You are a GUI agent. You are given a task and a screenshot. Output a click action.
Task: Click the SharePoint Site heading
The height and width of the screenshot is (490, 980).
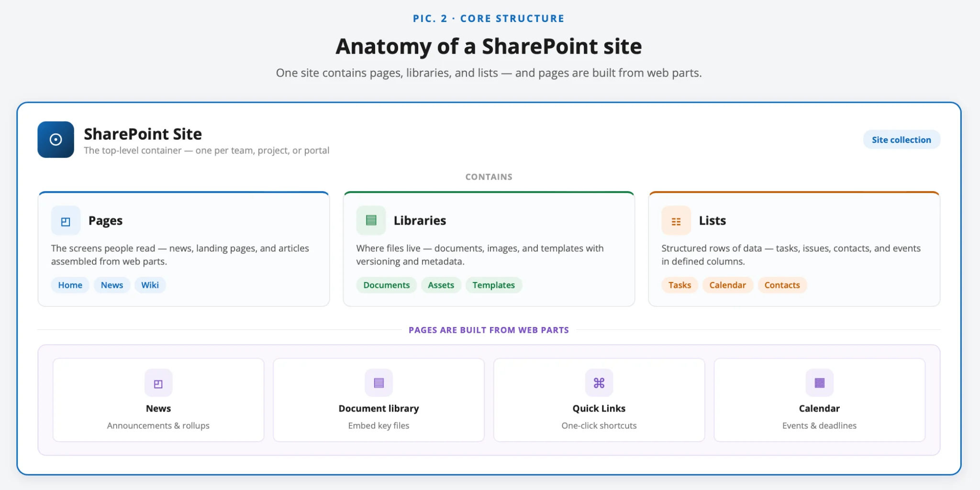[x=143, y=134]
